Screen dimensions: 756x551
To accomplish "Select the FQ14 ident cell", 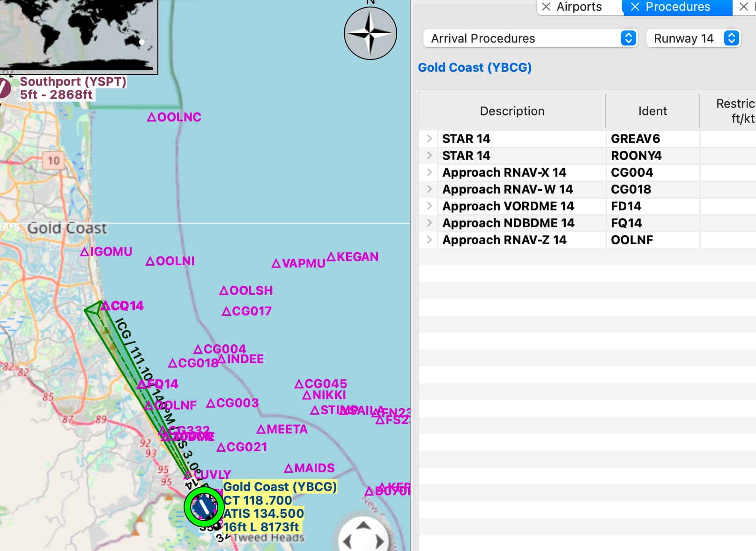I will (652, 223).
